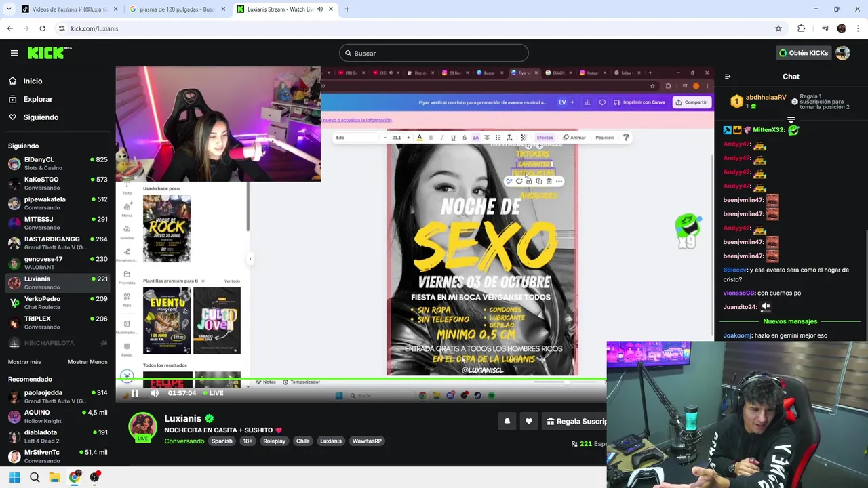Open the Kick hamburger sidebar menu
This screenshot has width=868, height=488.
tap(14, 53)
